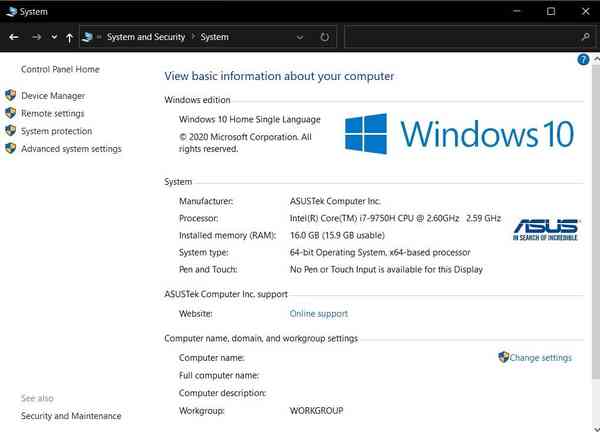Open Control Panel Home
600x432 pixels.
click(x=60, y=69)
